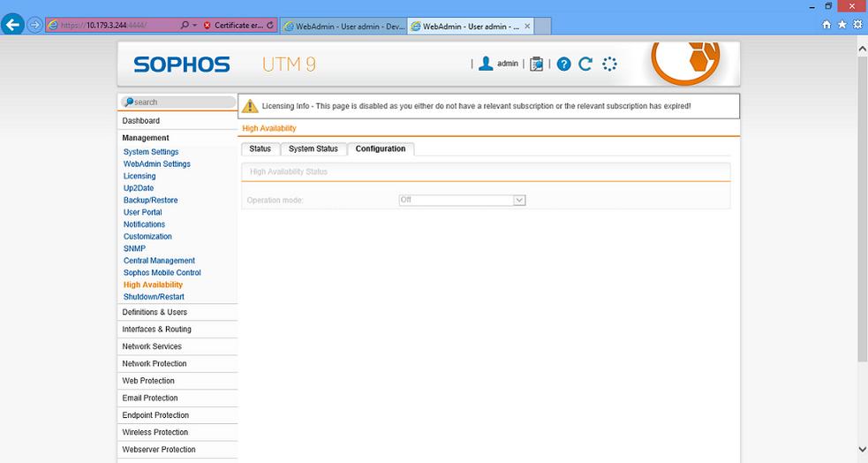Open the browser Tools gear icon

857,25
